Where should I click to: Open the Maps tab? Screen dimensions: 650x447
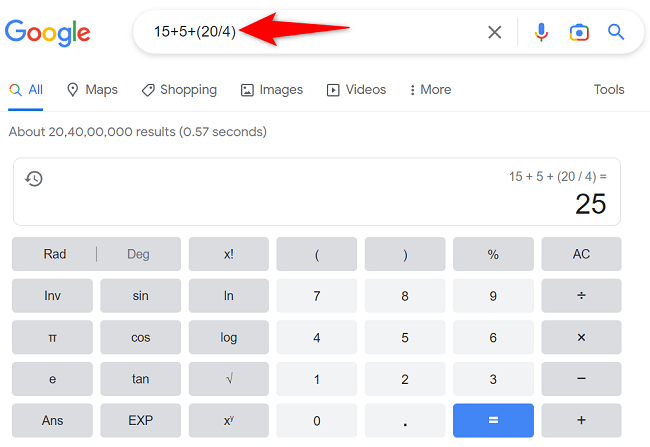tap(92, 90)
